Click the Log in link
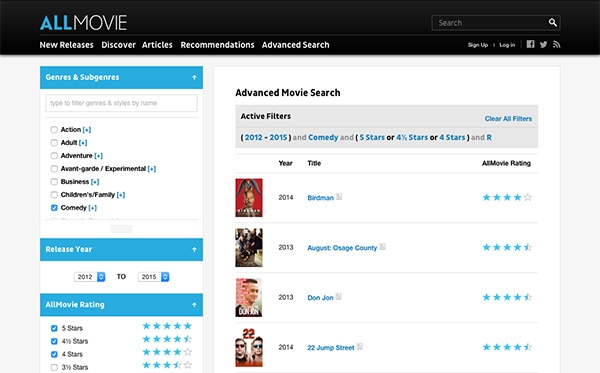 507,45
